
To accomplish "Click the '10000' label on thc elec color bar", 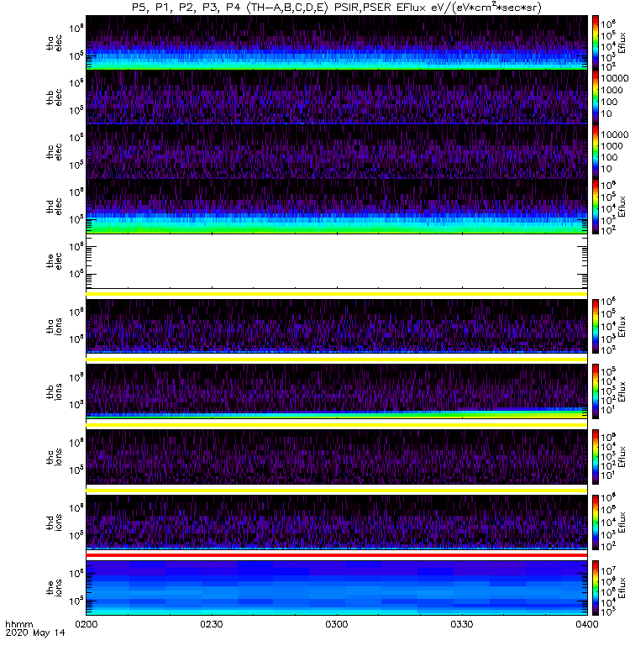I will (x=615, y=134).
